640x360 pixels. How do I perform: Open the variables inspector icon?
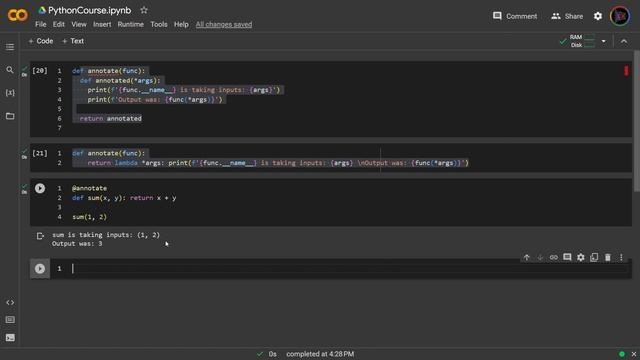point(10,93)
